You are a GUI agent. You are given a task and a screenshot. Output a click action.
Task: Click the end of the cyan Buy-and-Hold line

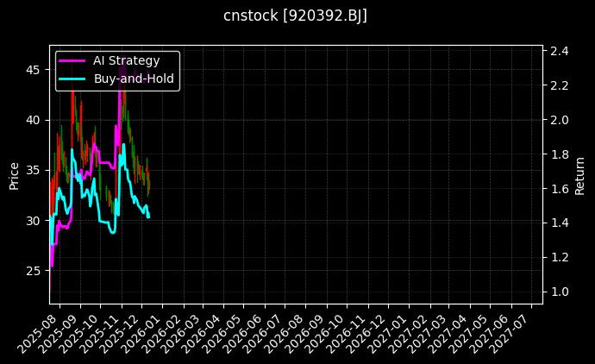tap(148, 217)
